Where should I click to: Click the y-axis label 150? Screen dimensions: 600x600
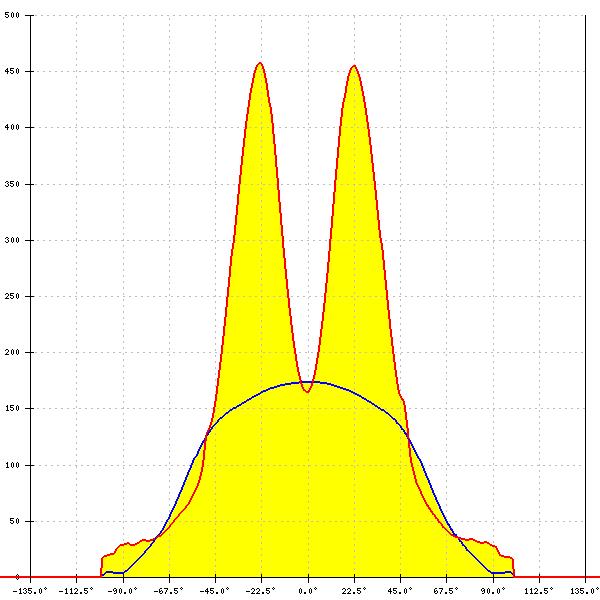click(x=11, y=408)
